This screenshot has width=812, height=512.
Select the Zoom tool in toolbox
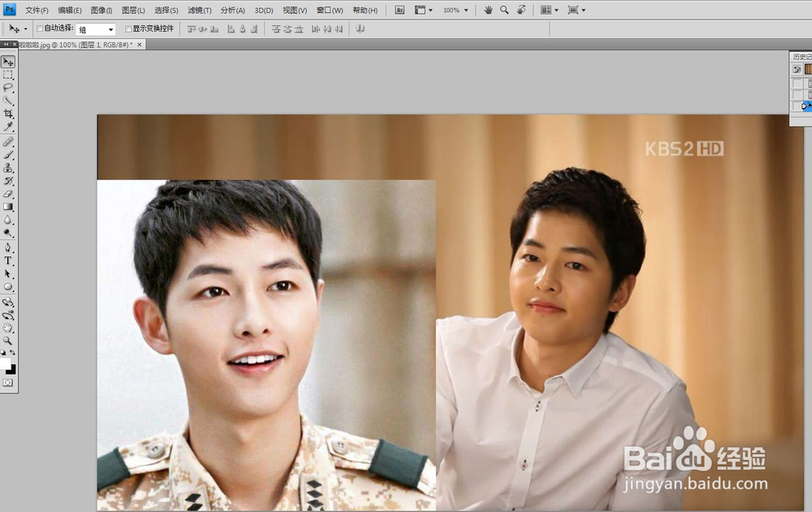[x=8, y=341]
